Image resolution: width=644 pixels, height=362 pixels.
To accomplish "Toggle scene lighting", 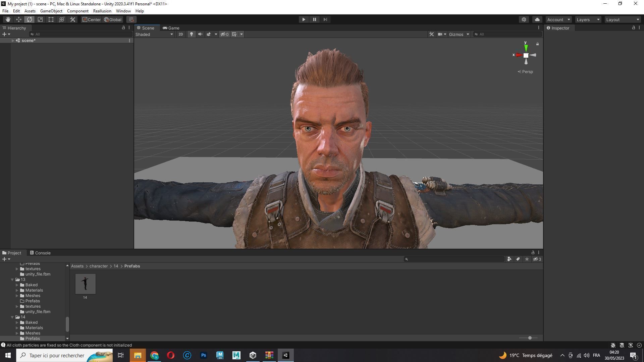I will pyautogui.click(x=191, y=34).
